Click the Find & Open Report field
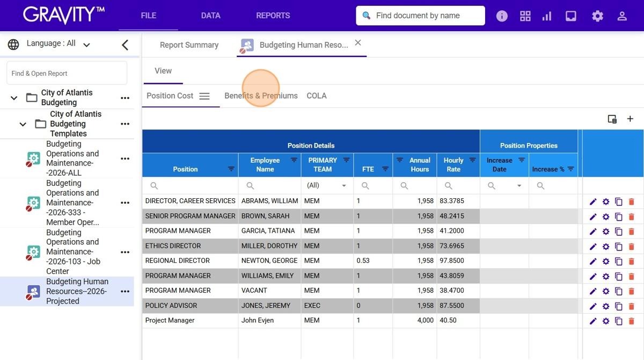Viewport: 644px width, 360px height. tap(67, 73)
